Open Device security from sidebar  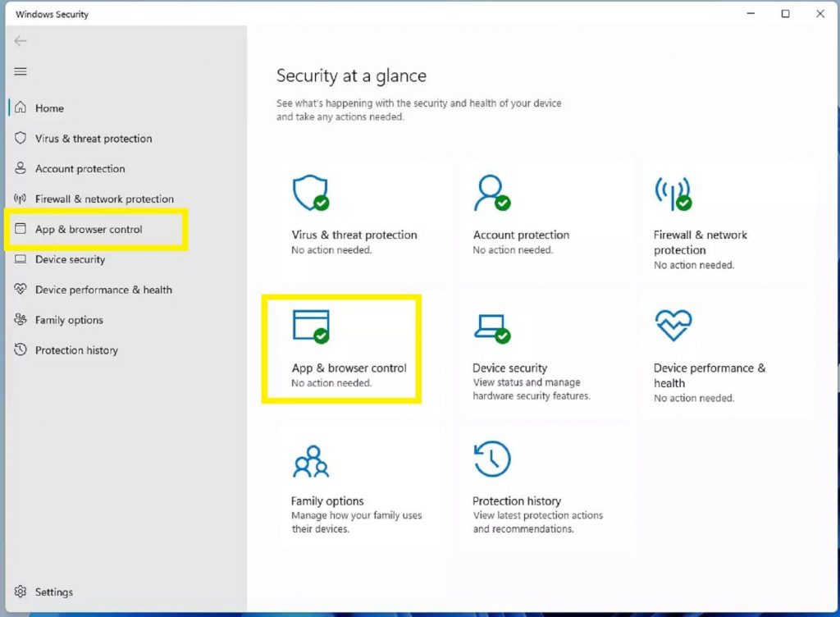[70, 260]
